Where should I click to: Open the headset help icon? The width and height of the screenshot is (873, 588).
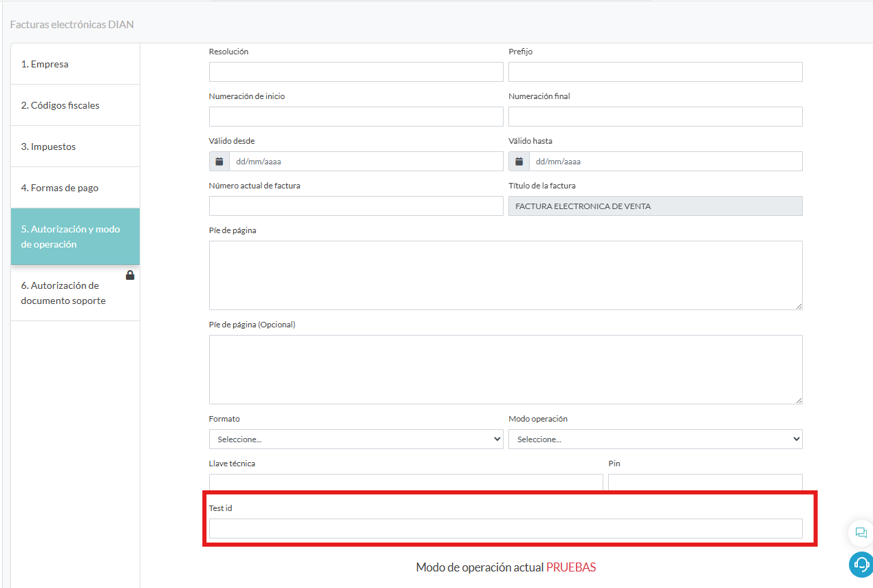coord(861,565)
